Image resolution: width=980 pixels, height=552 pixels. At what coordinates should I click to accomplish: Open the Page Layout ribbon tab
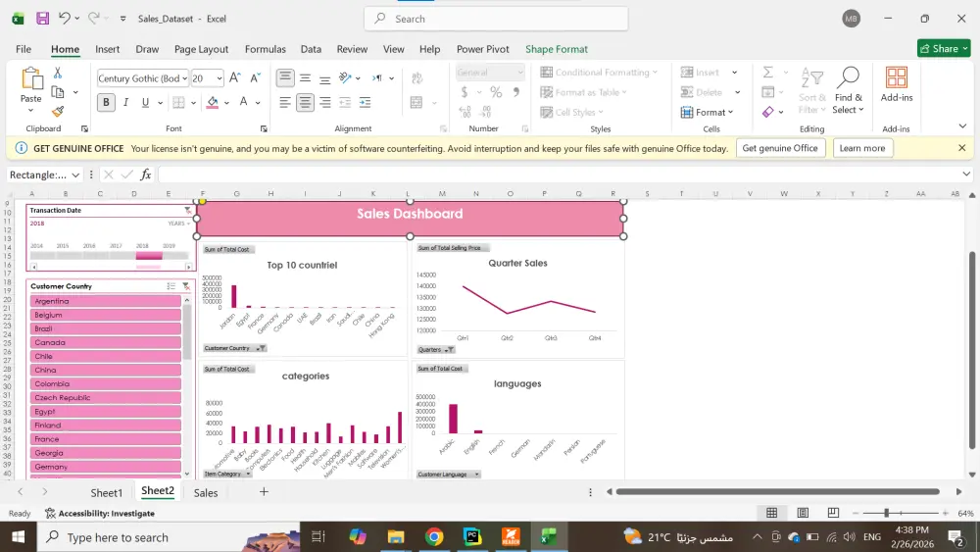[x=201, y=49]
